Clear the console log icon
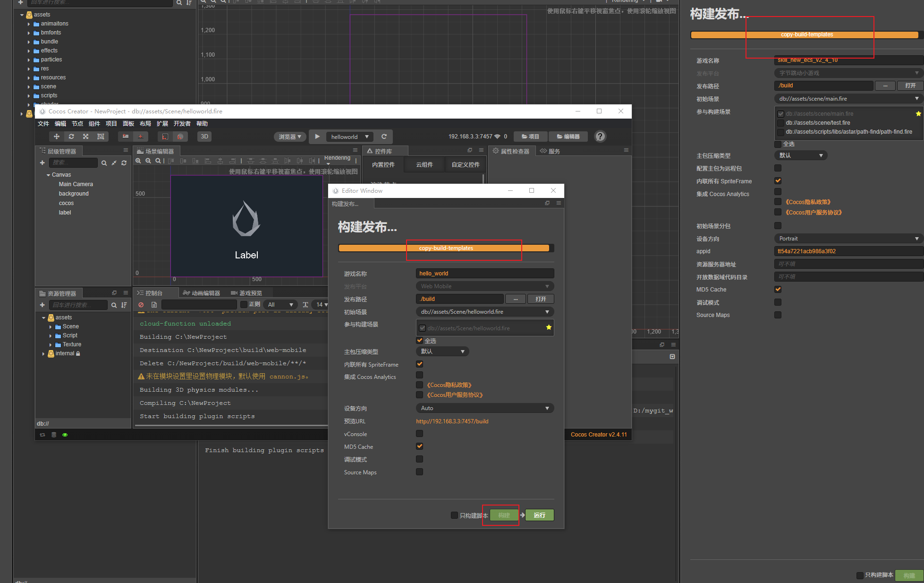The image size is (924, 583). (141, 305)
